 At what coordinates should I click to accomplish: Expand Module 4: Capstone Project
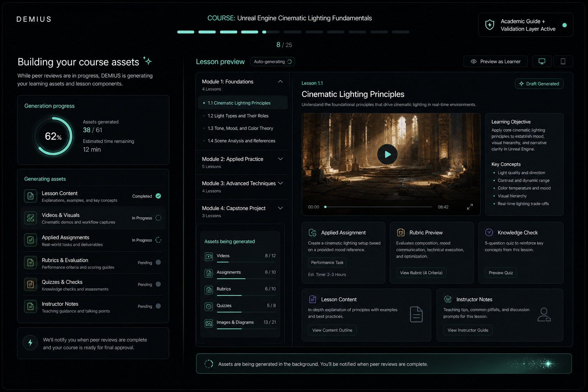(x=280, y=208)
